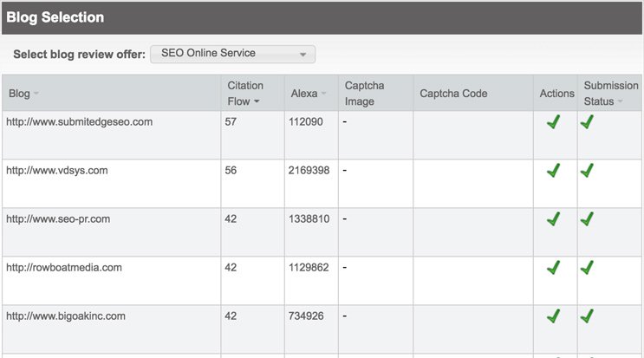Open the http://www.submitedgeseo.com blog link

point(79,122)
